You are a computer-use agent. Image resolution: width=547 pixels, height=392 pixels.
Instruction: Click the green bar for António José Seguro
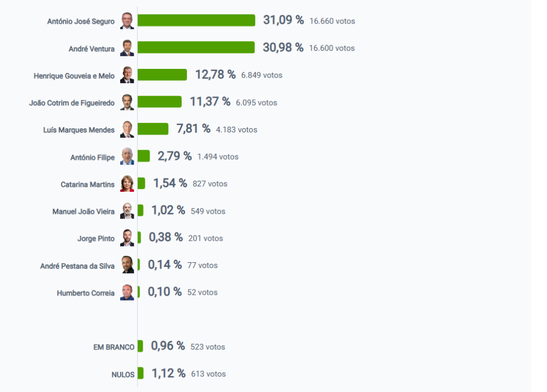coord(196,20)
